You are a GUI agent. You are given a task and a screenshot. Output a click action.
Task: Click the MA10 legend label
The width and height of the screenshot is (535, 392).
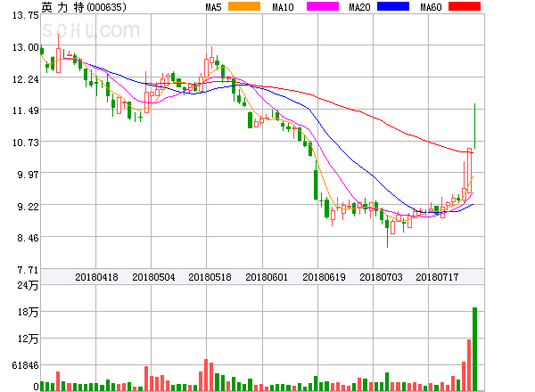pyautogui.click(x=283, y=7)
